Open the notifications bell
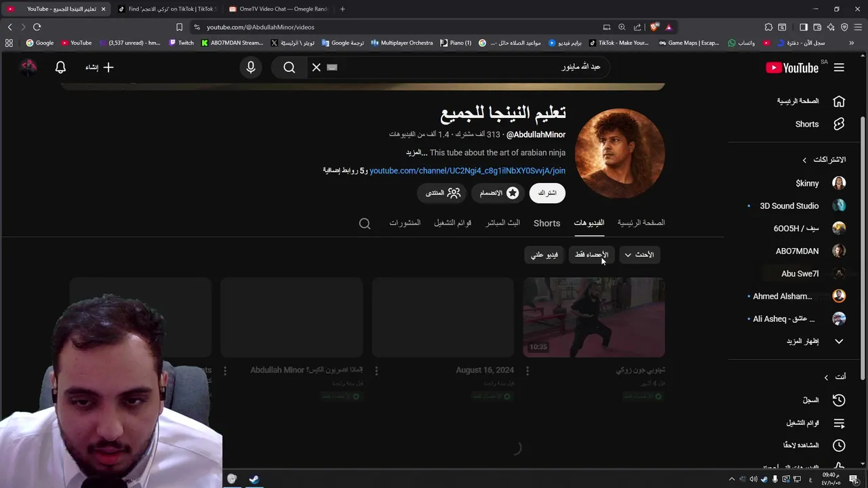The height and width of the screenshot is (488, 868). coord(60,67)
